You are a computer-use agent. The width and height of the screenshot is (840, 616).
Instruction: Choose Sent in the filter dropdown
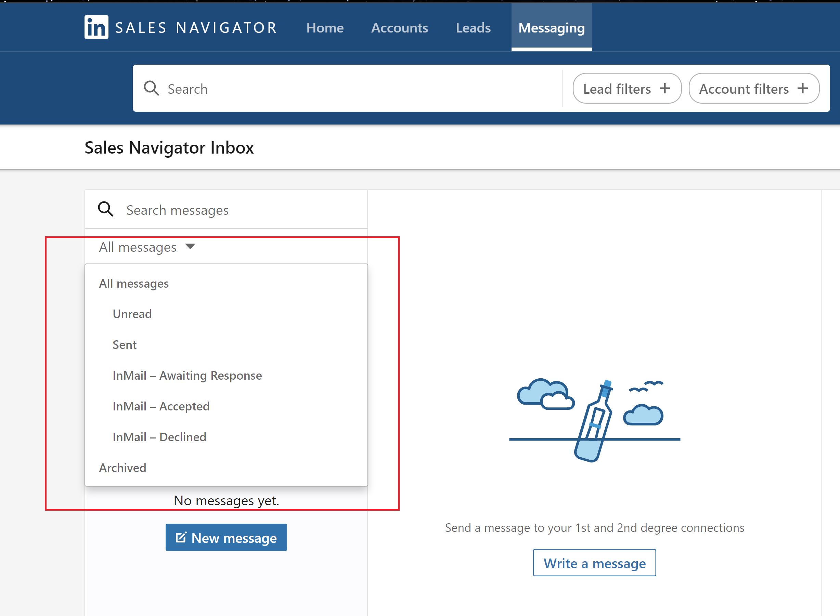tap(125, 345)
